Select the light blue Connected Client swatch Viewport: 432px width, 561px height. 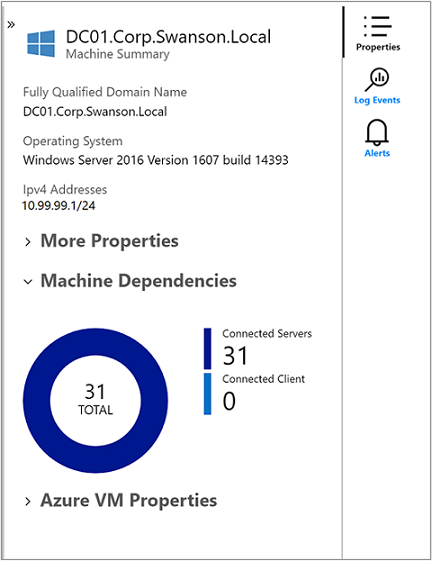coord(207,394)
